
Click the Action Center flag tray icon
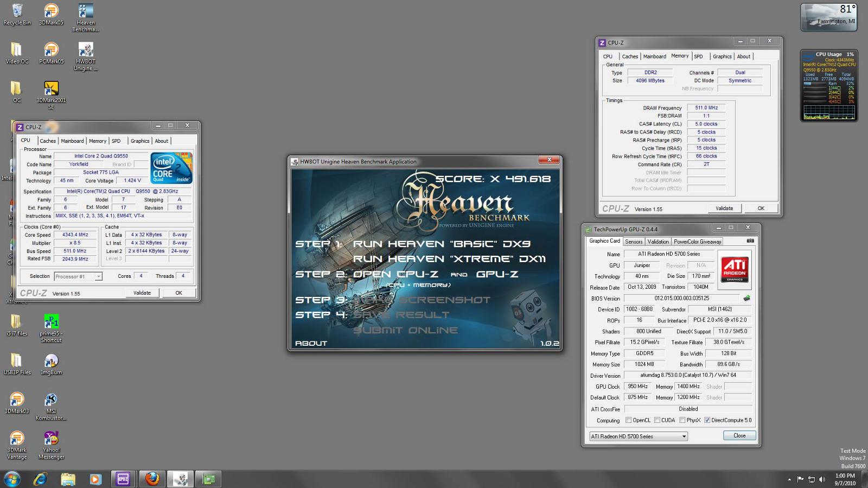[800, 479]
